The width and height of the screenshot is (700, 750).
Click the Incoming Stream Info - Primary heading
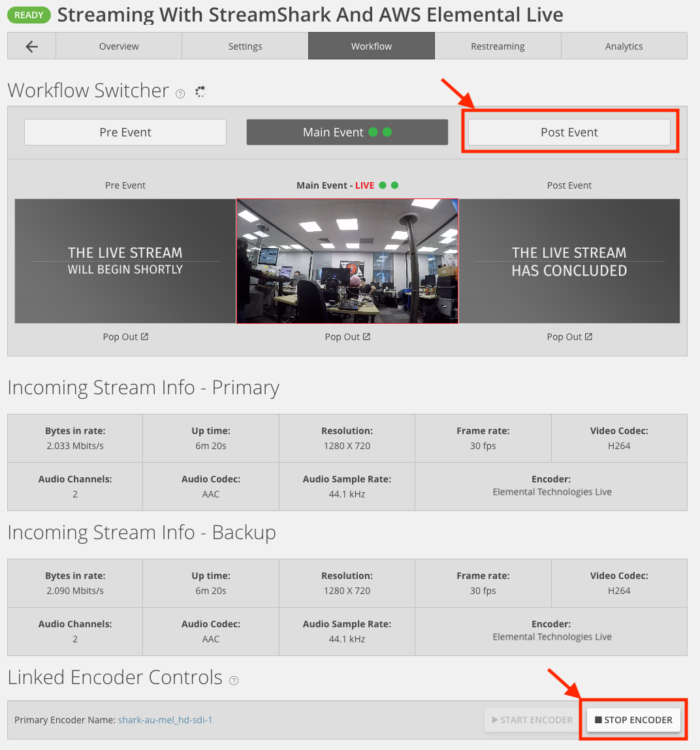(x=144, y=388)
